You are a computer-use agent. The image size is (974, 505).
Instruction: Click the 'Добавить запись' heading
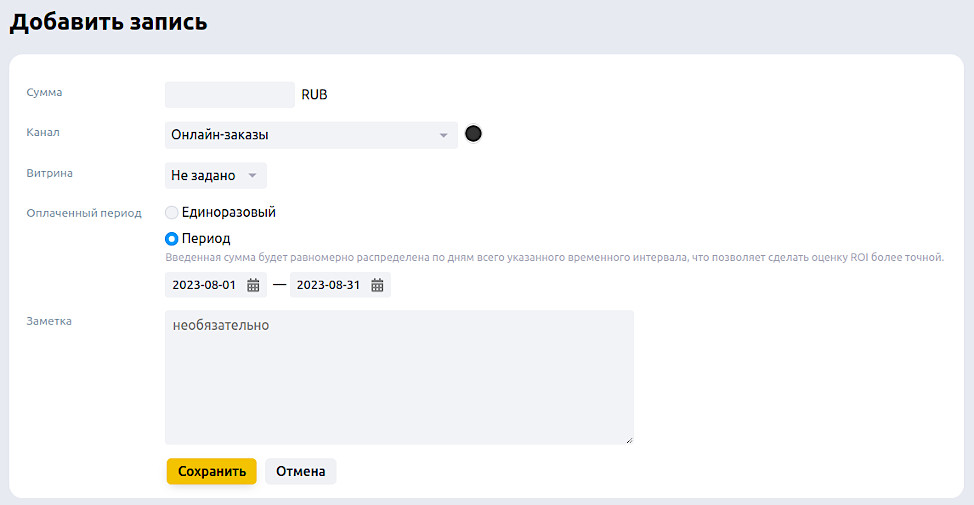tap(109, 22)
